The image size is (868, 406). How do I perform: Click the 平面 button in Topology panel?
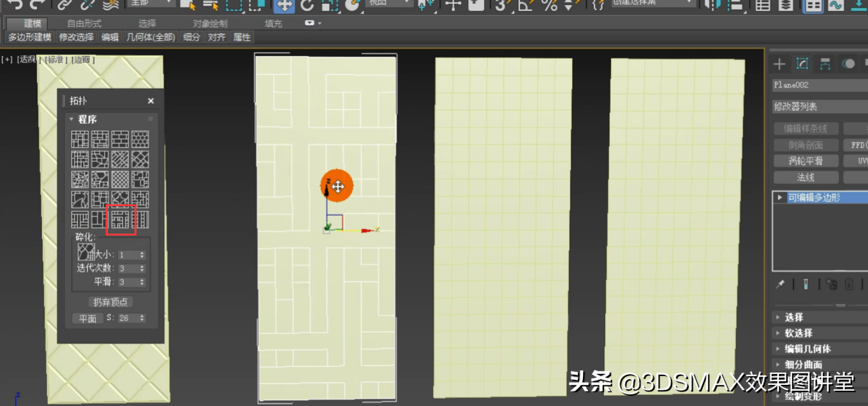(x=87, y=319)
